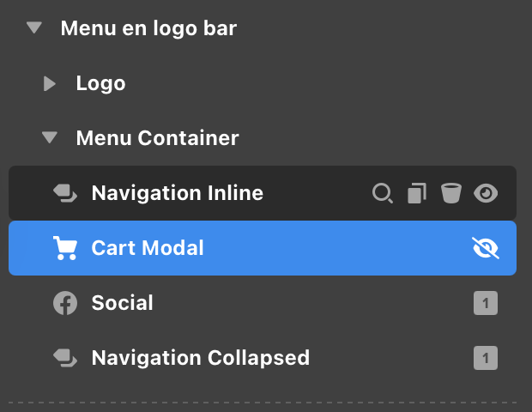Click the Navigation Inline element icon

[65, 193]
